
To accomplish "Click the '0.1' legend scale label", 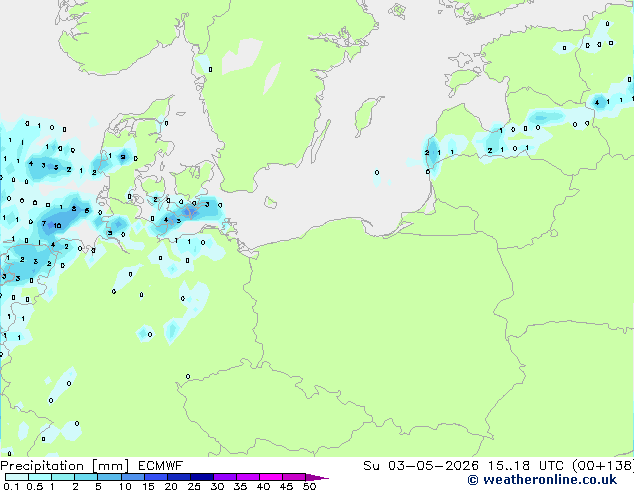I will (x=12, y=486).
